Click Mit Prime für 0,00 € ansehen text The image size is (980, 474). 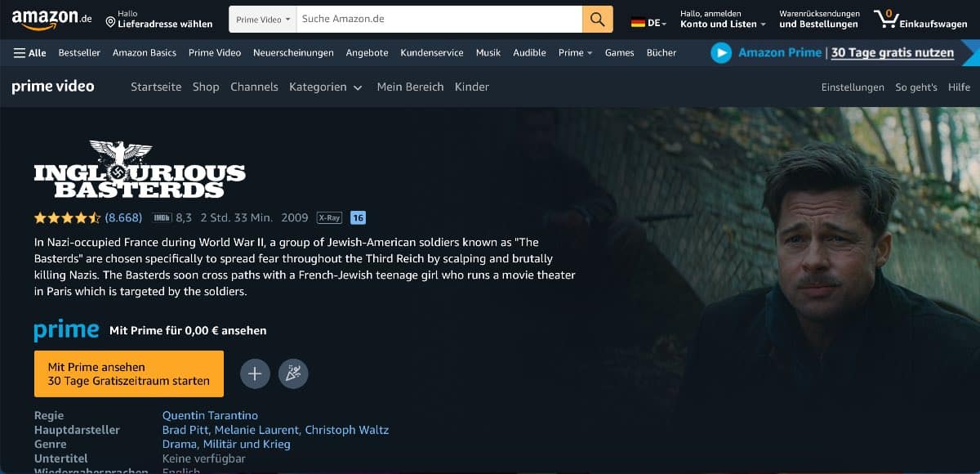[x=188, y=331]
